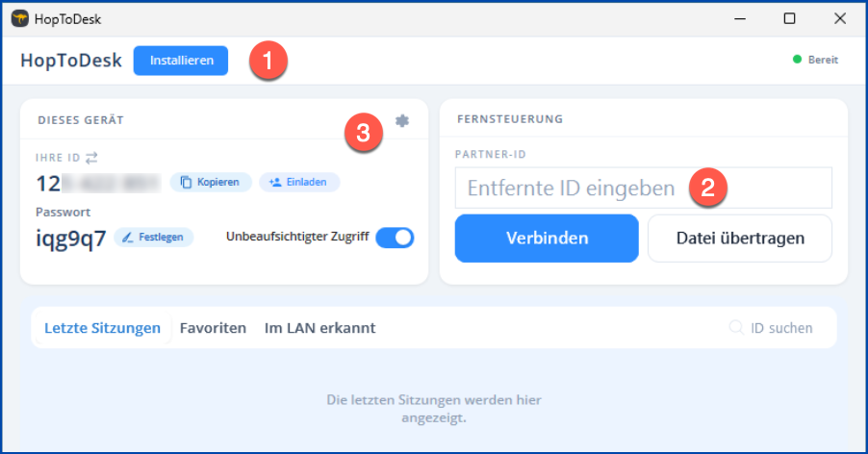868x454 pixels.
Task: Click Datei übertragen button
Action: [740, 239]
